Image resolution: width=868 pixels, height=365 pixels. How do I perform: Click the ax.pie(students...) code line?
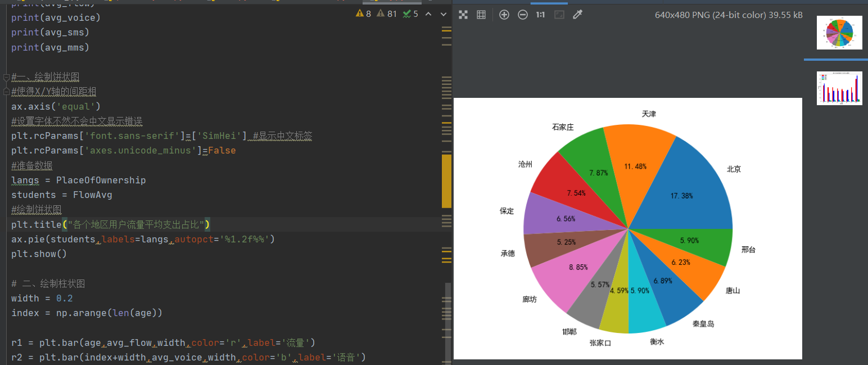coord(143,239)
